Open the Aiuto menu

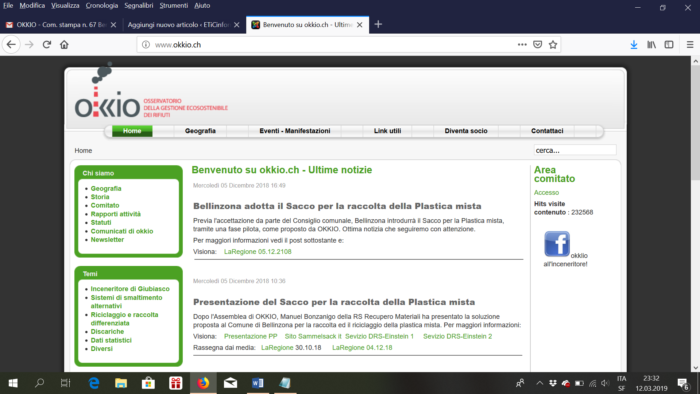click(x=202, y=5)
